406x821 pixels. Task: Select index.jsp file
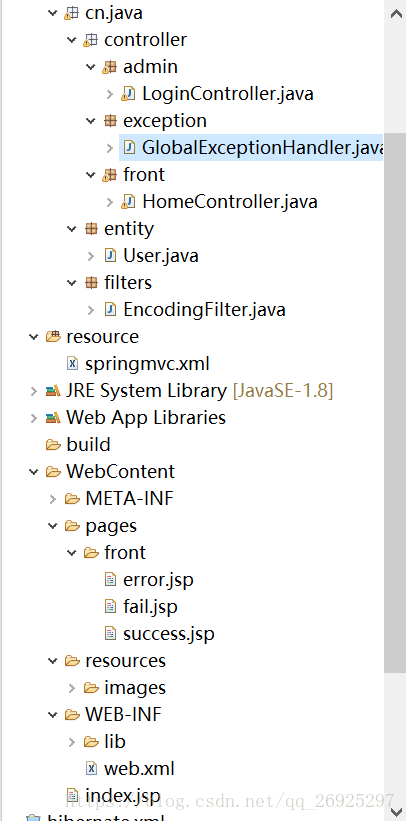pos(123,796)
